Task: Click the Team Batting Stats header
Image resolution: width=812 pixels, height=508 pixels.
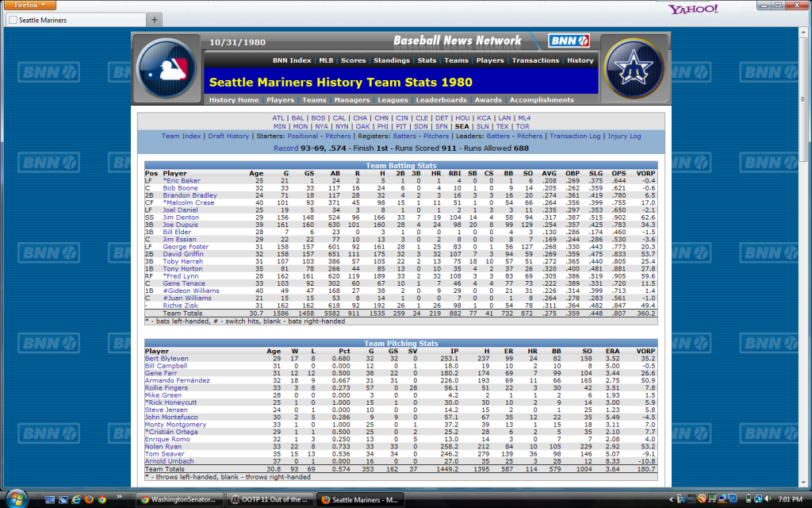Action: click(400, 166)
